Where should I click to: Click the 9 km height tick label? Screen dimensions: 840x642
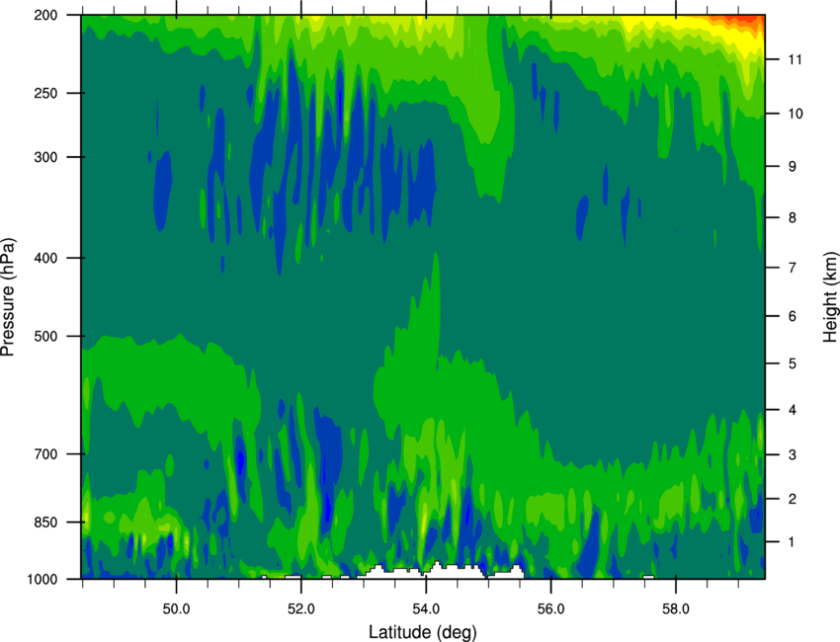click(792, 167)
